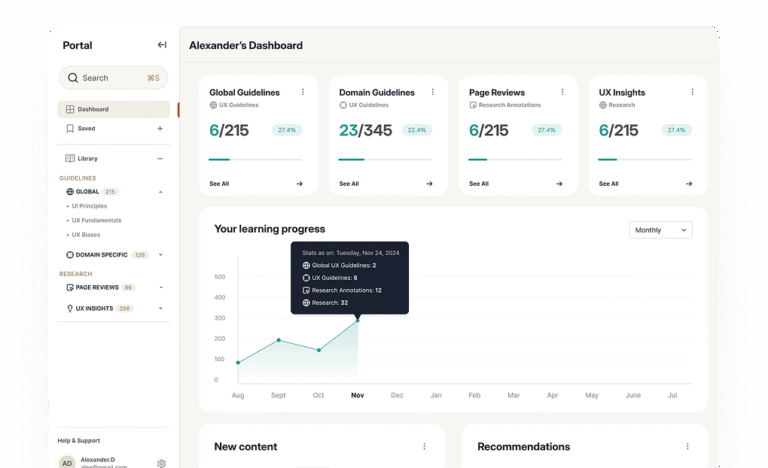Click the plus icon next to Saved
Viewport: 768px width, 468px height.
[160, 128]
